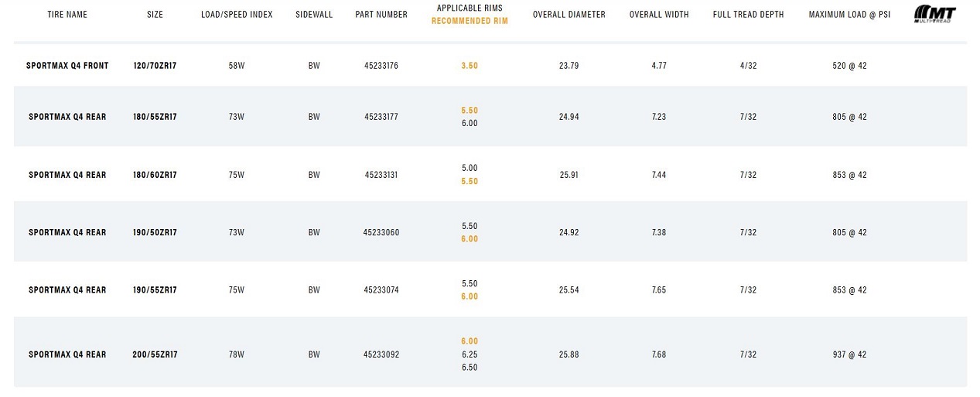The width and height of the screenshot is (980, 397).
Task: Select the 6.50 applicable rim value
Action: tap(470, 368)
